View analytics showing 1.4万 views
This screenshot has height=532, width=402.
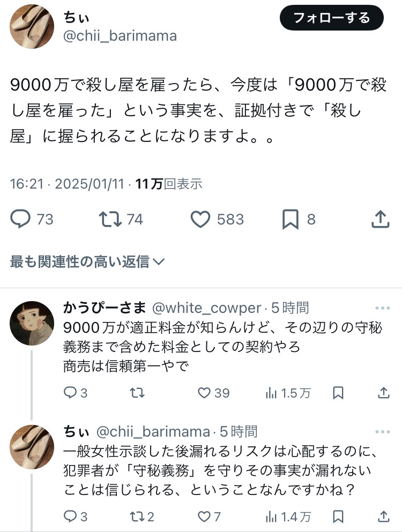coord(288,517)
